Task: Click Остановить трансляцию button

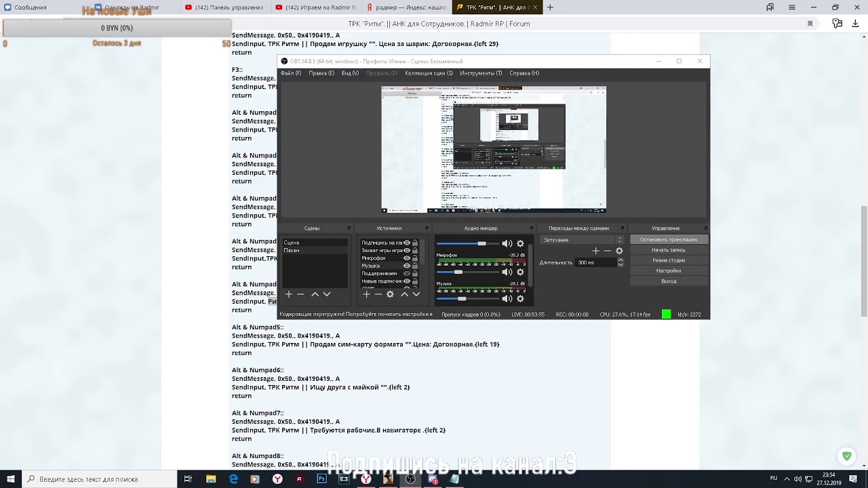Action: 669,240
